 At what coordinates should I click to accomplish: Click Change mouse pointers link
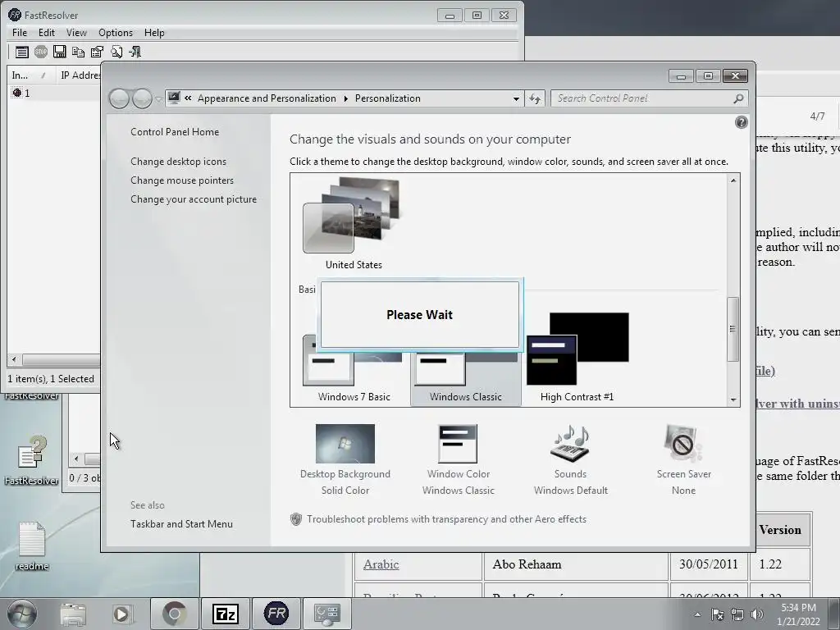click(x=182, y=180)
